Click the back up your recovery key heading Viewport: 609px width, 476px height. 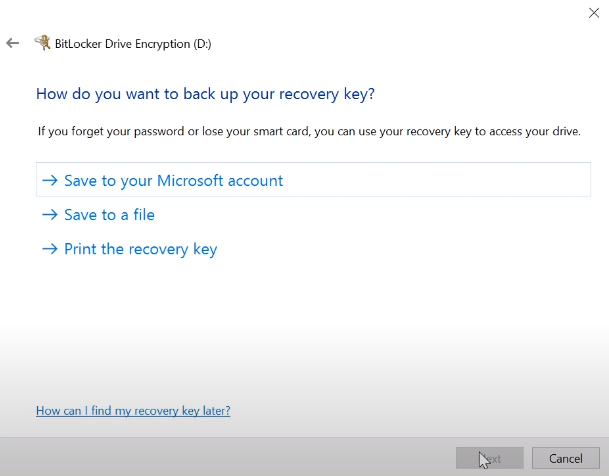tap(205, 94)
